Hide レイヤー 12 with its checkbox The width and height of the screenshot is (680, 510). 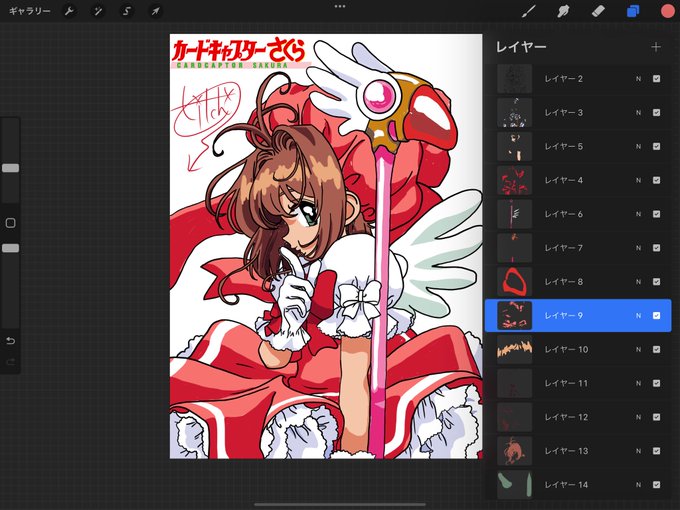[657, 417]
